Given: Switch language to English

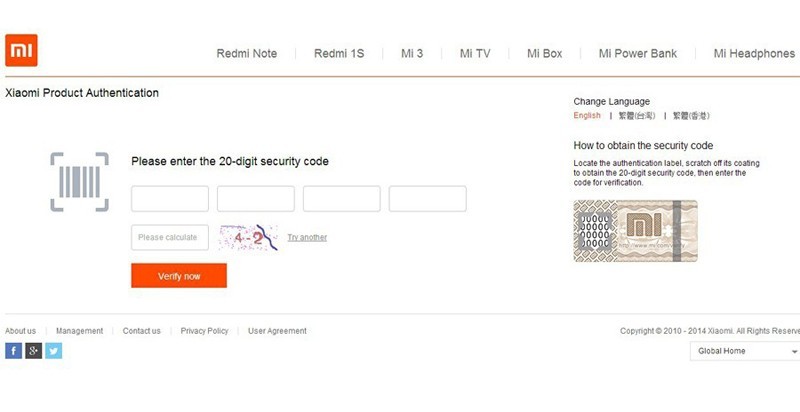Looking at the screenshot, I should point(587,116).
